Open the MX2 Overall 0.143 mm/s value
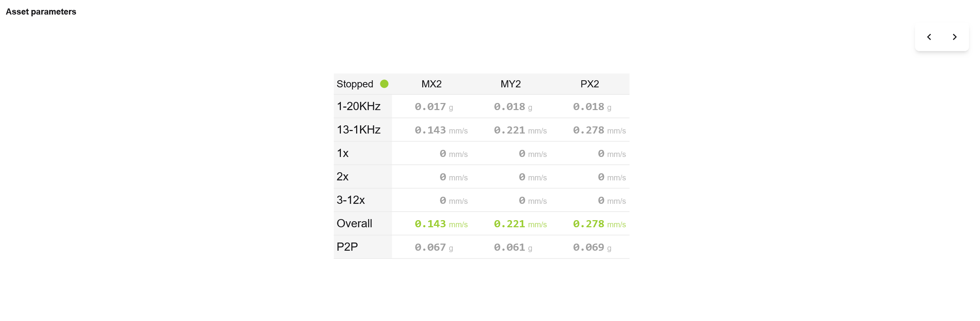Image resolution: width=980 pixels, height=321 pixels. click(441, 224)
